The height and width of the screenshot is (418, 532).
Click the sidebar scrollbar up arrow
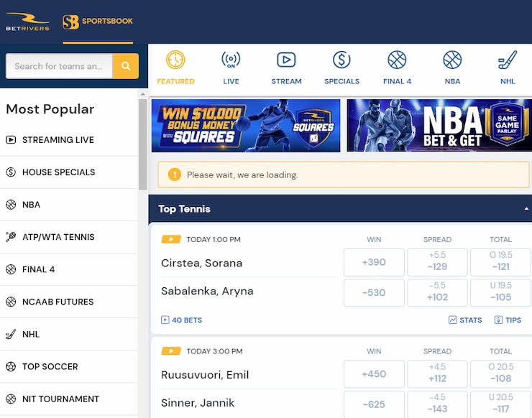[x=143, y=94]
